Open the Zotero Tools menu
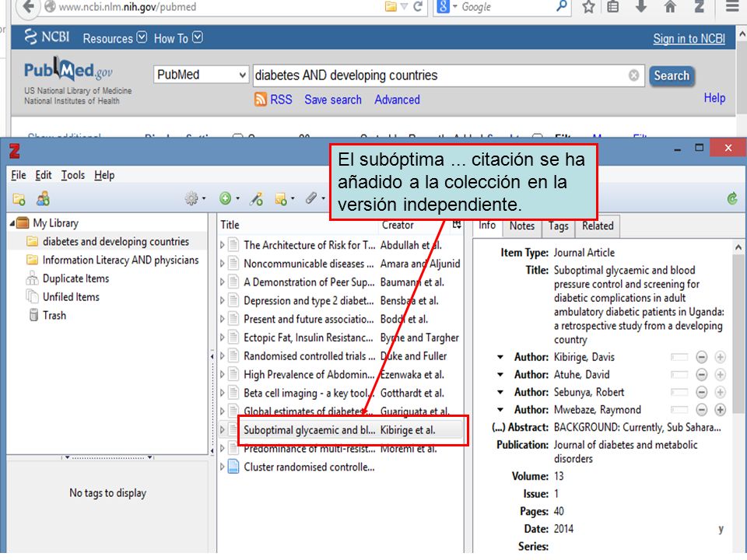This screenshot has height=560, width=747. (x=73, y=175)
